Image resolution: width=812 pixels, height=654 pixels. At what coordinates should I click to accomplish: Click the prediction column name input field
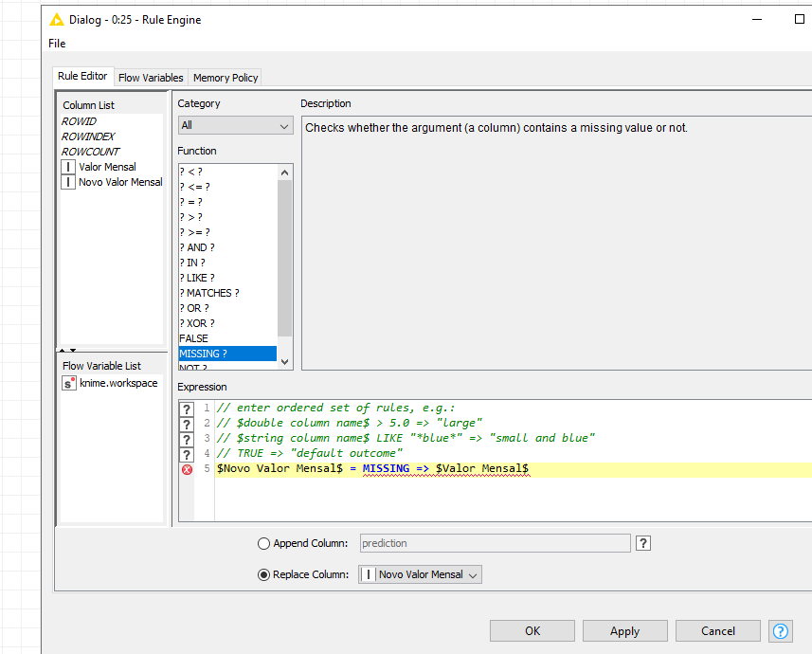[x=494, y=543]
